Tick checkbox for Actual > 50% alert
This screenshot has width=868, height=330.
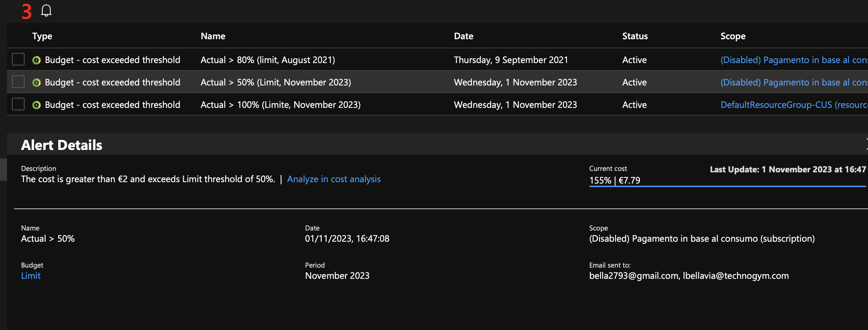tap(18, 82)
